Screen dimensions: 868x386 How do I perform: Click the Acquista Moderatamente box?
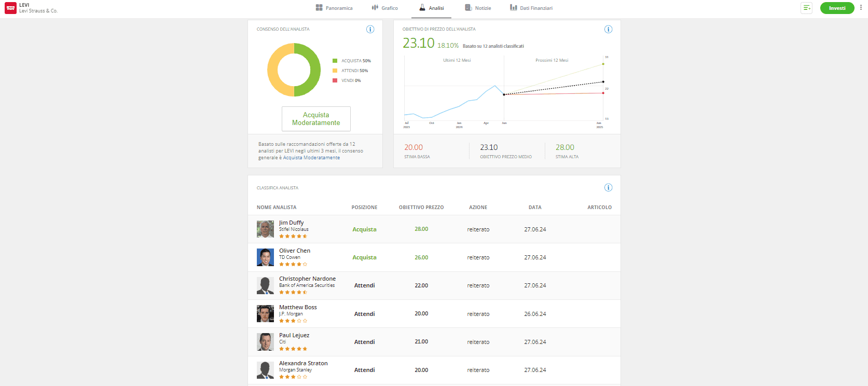[316, 119]
